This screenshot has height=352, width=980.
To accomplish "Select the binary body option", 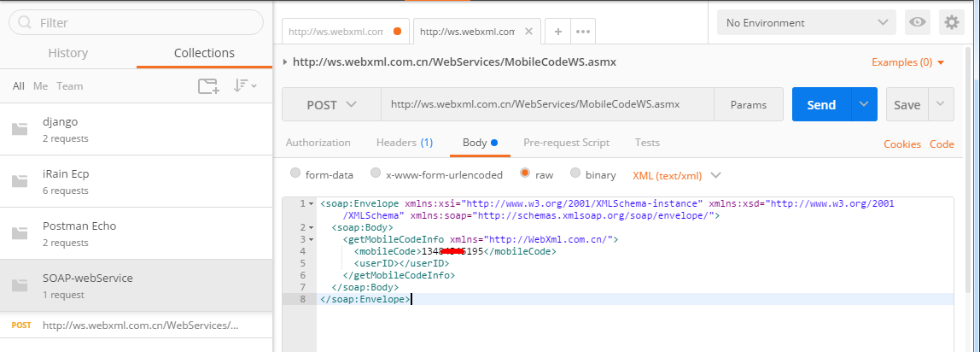I will coord(575,173).
